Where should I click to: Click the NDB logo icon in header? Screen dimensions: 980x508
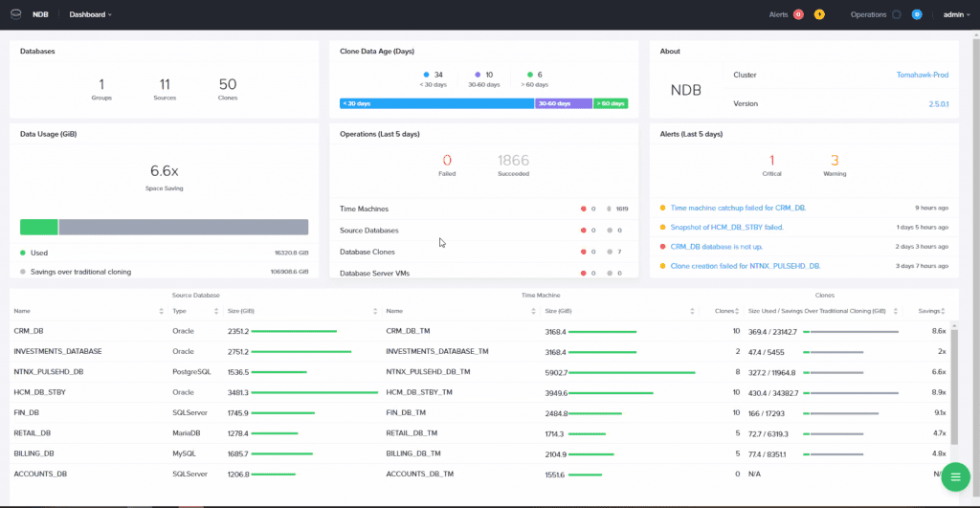coord(18,14)
